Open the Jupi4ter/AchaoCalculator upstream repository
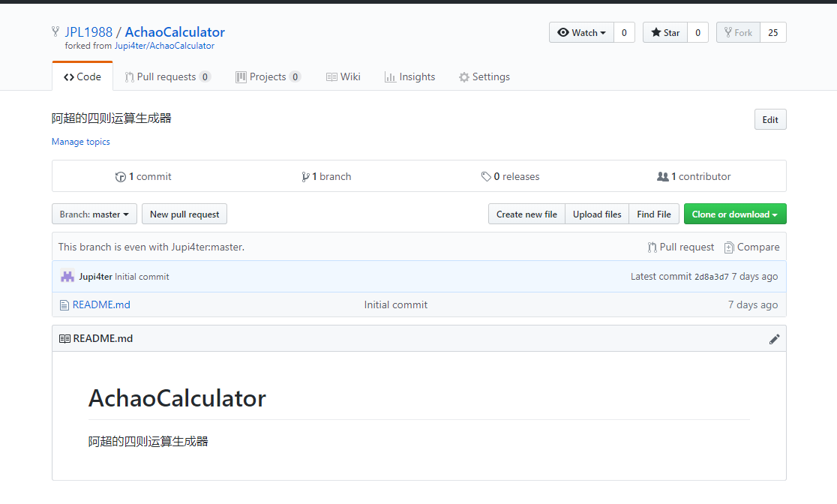 tap(164, 46)
